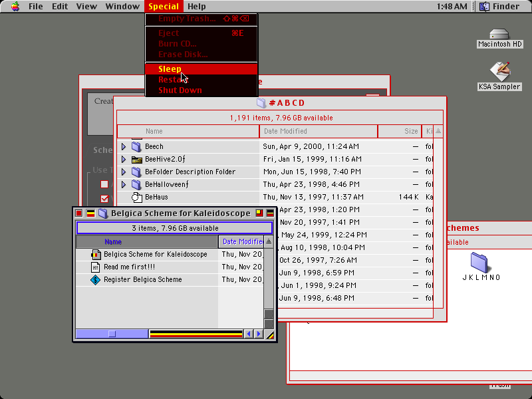
Task: Open the Edit menu
Action: (x=60, y=6)
